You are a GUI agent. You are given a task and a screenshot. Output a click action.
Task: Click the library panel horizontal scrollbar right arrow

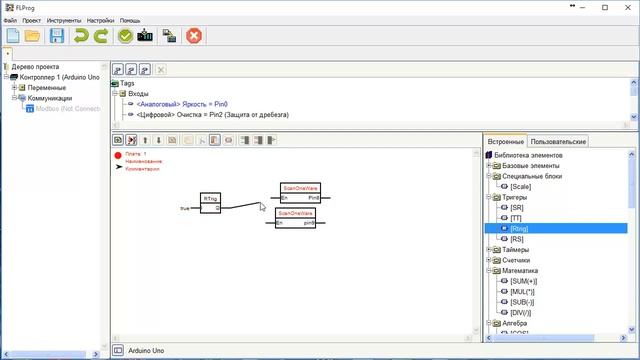pyautogui.click(x=623, y=338)
